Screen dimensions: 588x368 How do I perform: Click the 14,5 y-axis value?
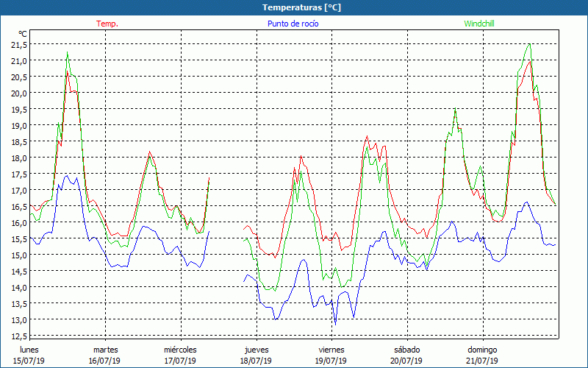point(20,271)
